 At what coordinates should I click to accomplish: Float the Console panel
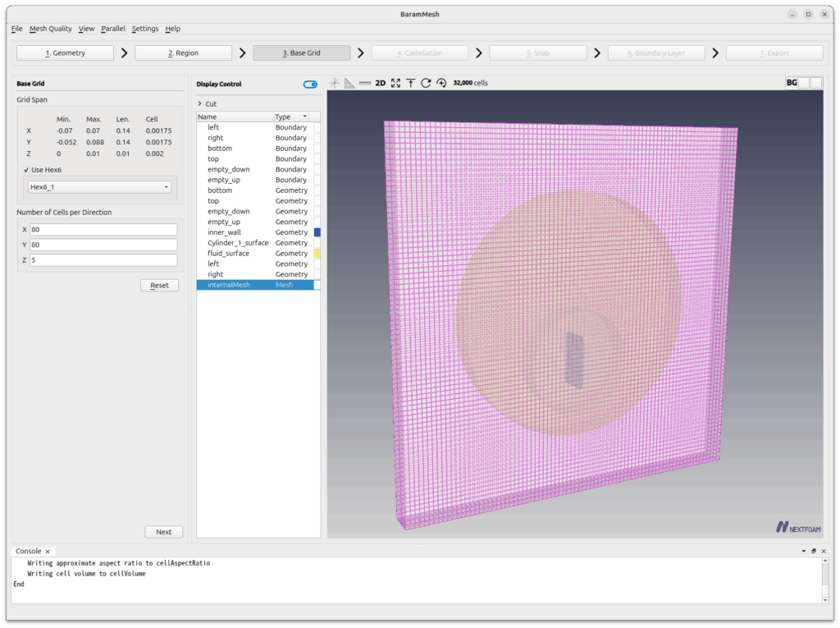coord(814,552)
